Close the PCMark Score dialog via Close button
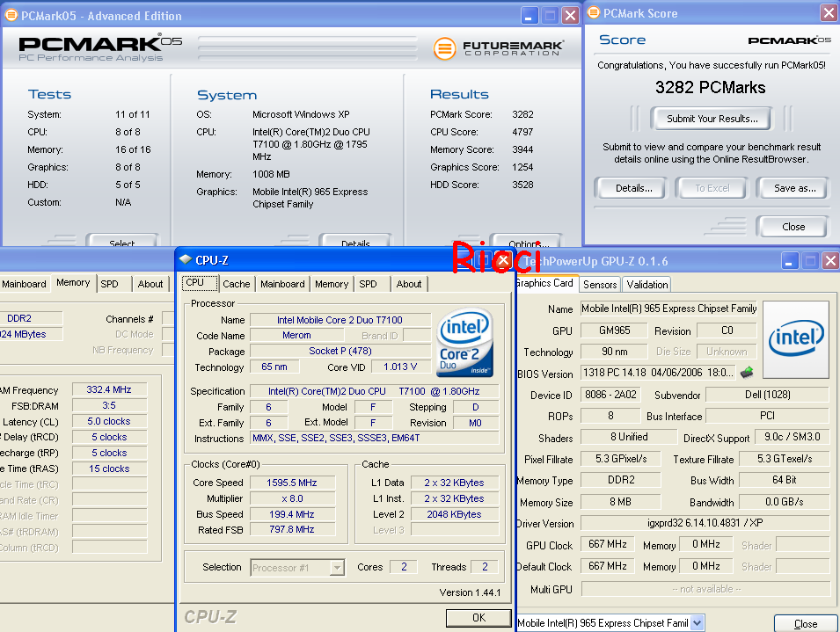Screen dimensions: 840x632 (793, 227)
